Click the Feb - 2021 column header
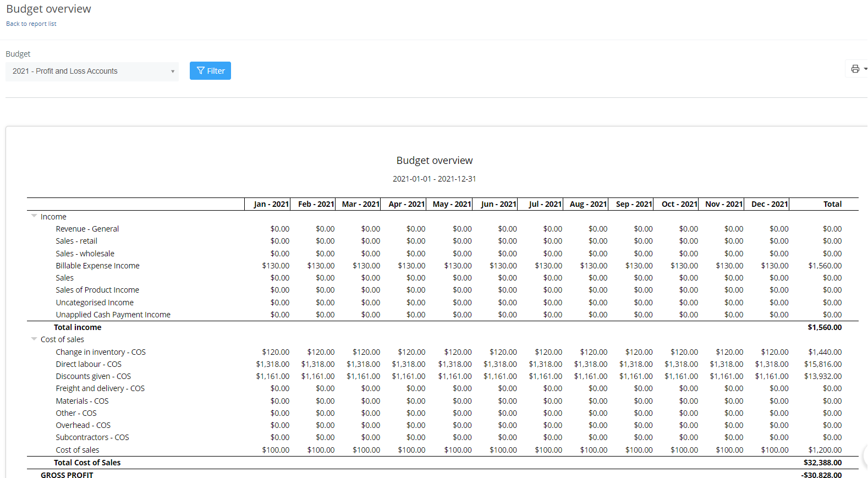Viewport: 868px width, 478px height. click(x=312, y=204)
